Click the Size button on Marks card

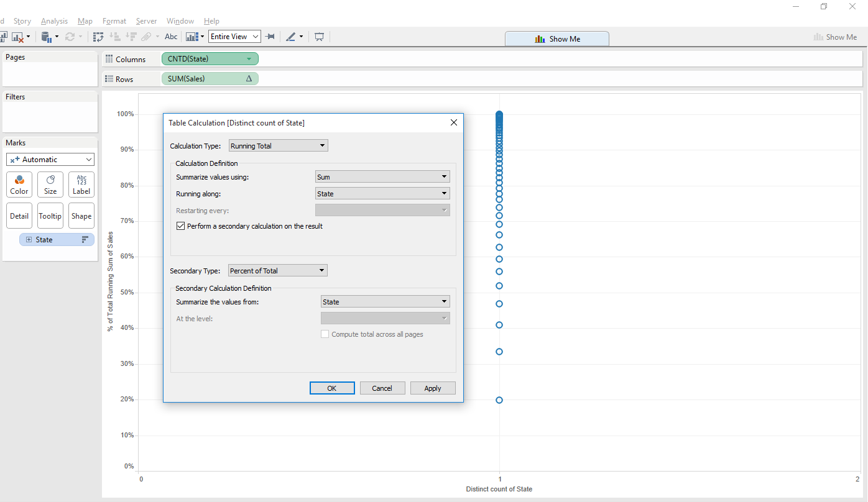pos(50,185)
